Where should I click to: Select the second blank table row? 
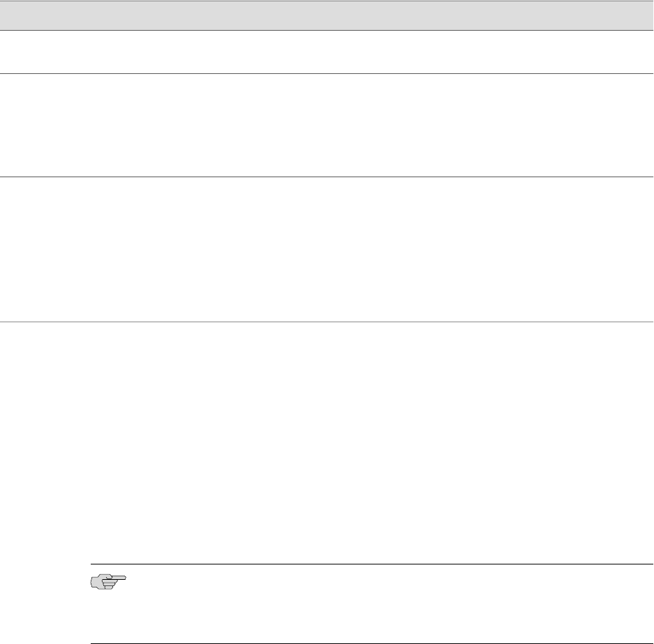click(327, 125)
